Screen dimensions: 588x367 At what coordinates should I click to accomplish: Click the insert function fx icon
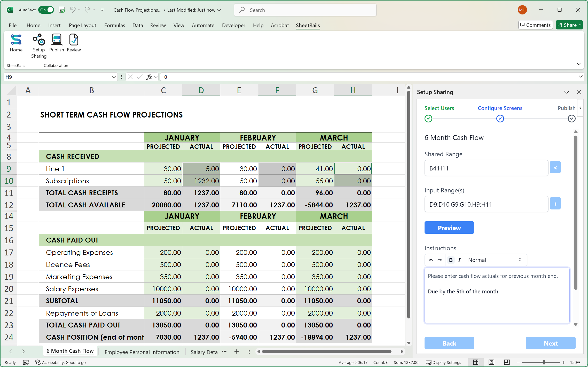click(149, 77)
